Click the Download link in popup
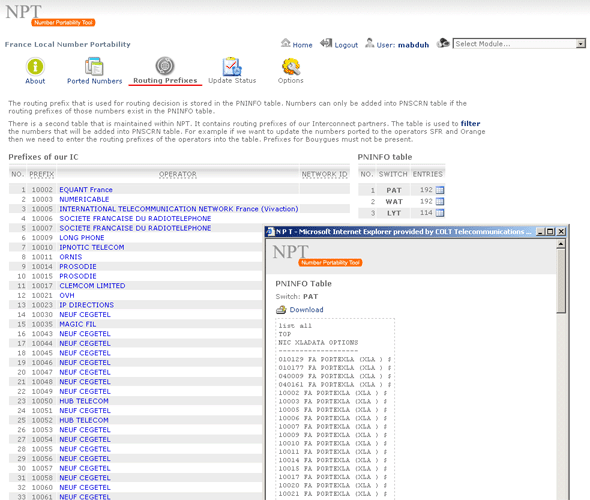 (x=306, y=310)
